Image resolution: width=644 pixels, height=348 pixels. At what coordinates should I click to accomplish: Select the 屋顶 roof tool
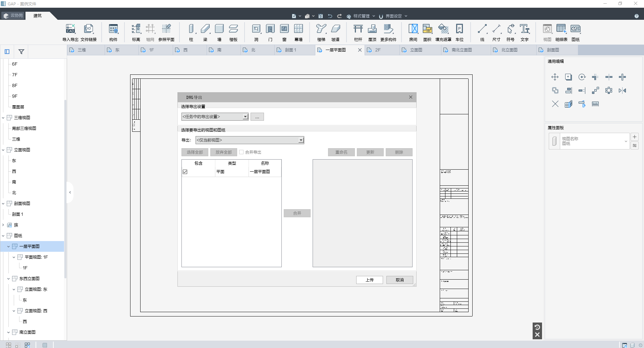[372, 33]
